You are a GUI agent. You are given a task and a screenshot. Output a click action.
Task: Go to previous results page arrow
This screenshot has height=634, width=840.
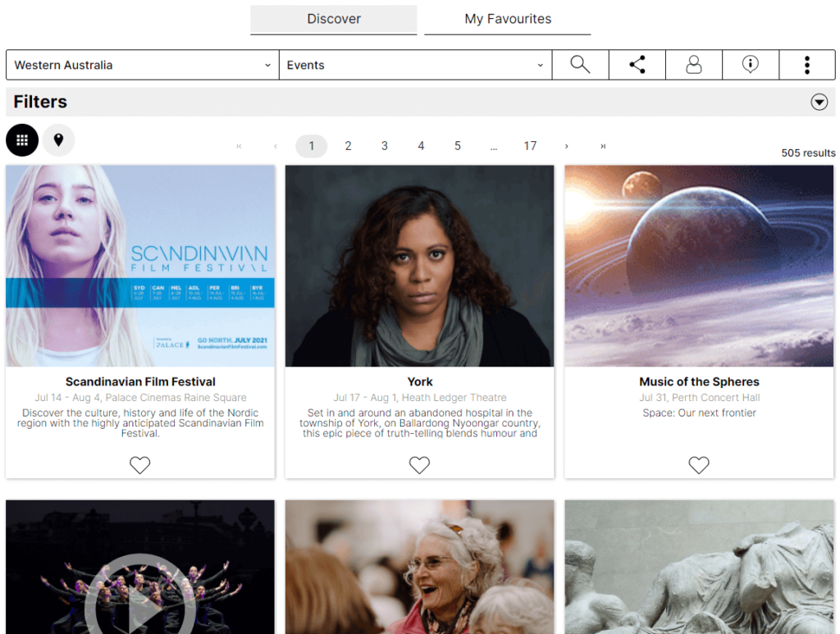click(276, 146)
